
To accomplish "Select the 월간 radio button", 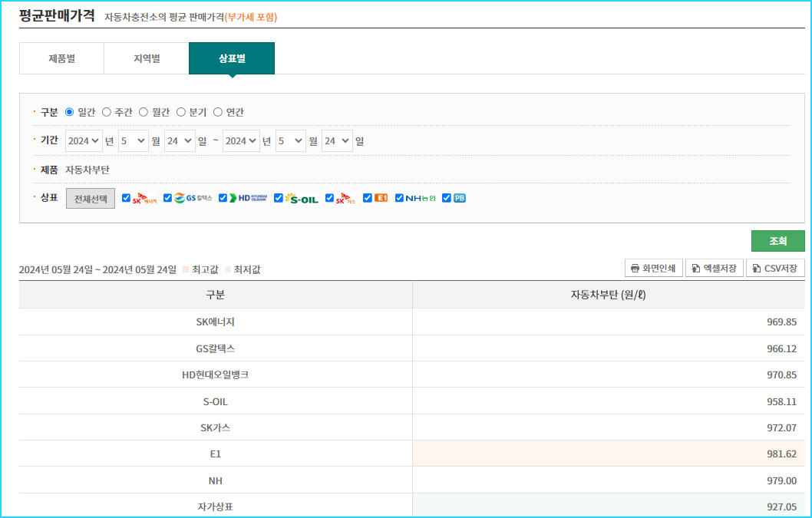I will pos(144,112).
